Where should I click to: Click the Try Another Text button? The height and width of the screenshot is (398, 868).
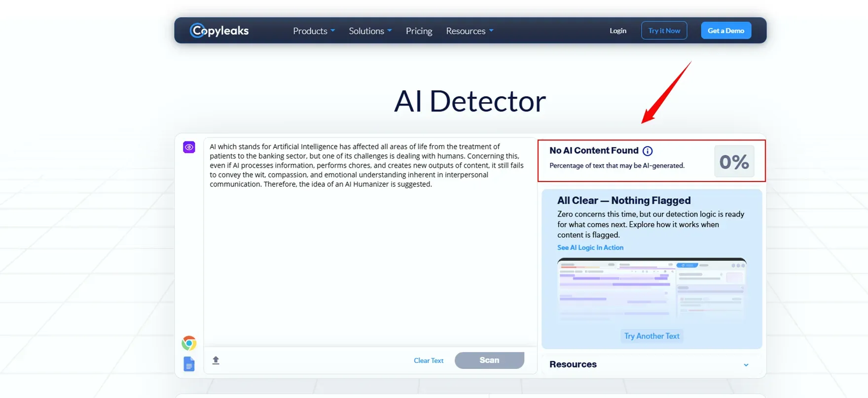(x=651, y=336)
